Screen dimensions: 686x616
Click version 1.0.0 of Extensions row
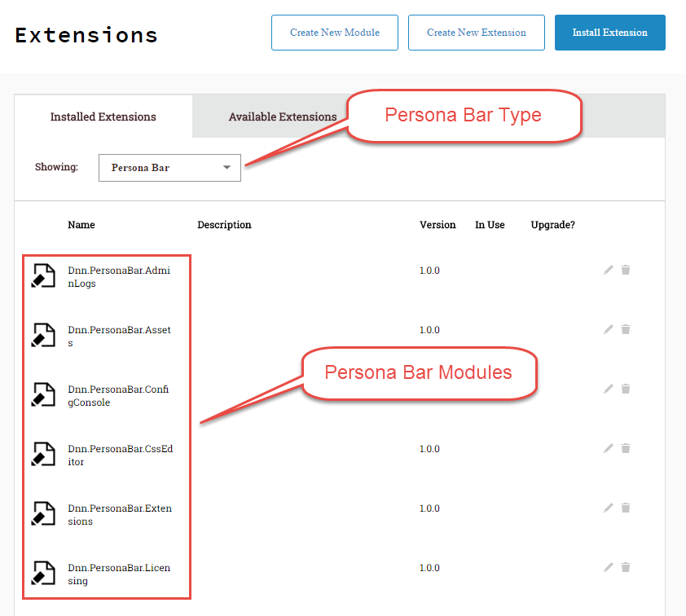coord(429,508)
